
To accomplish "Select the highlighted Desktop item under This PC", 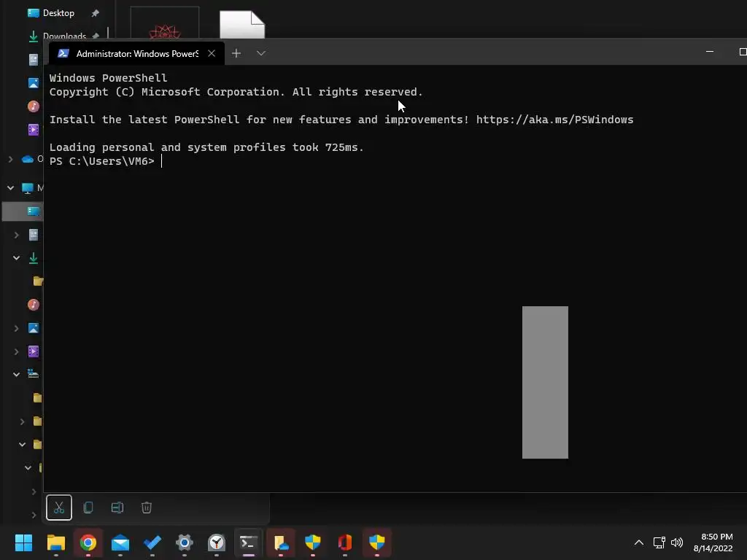I will tap(23, 211).
